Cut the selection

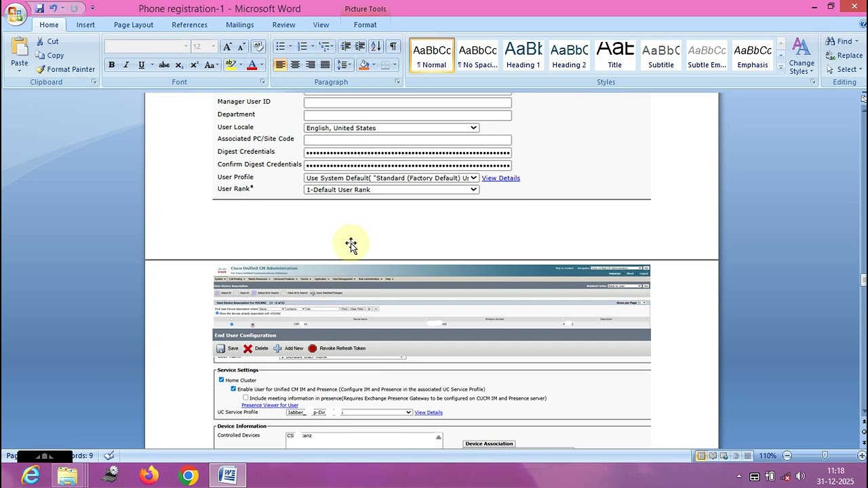[x=47, y=41]
